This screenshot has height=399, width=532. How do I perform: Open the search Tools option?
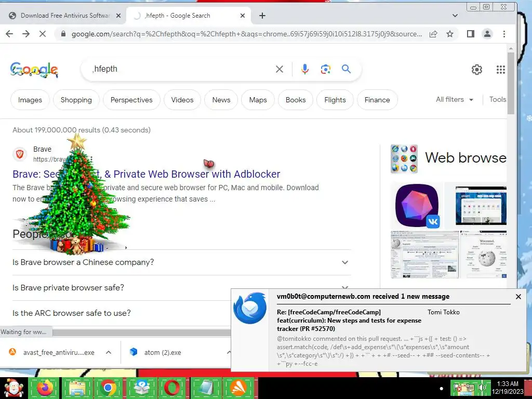497,99
